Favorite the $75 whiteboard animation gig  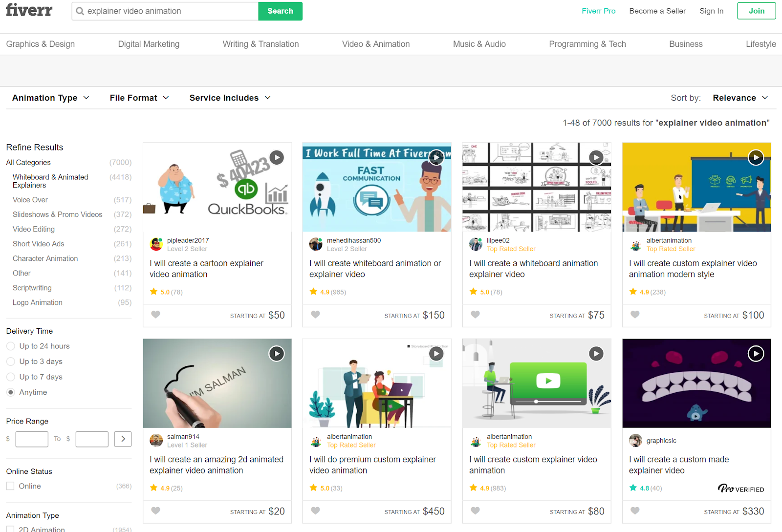click(x=475, y=315)
